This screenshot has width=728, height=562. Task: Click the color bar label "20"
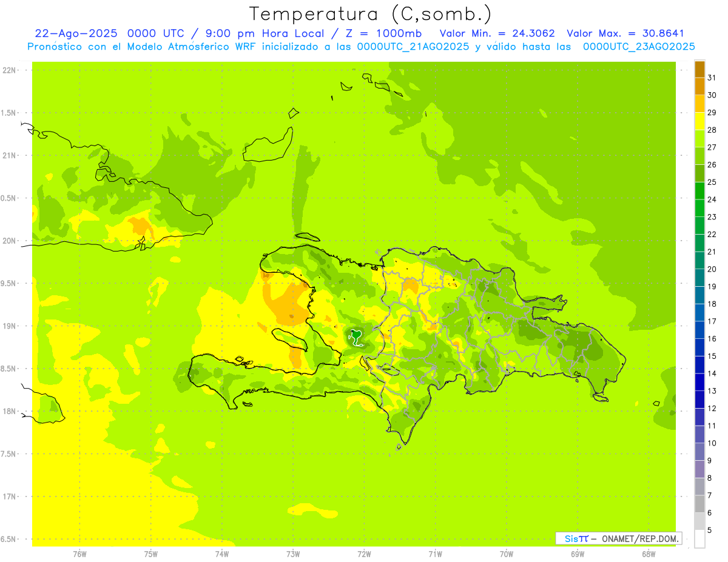[712, 269]
